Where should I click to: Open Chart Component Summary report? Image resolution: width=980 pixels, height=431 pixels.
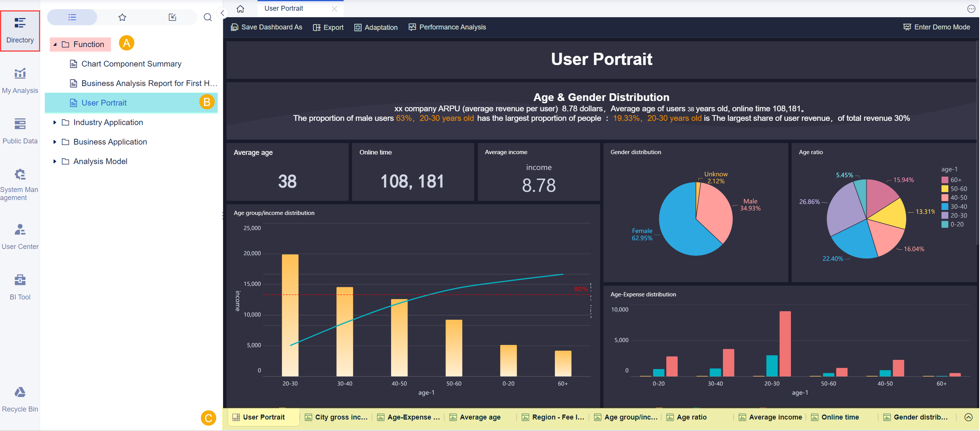pyautogui.click(x=131, y=64)
